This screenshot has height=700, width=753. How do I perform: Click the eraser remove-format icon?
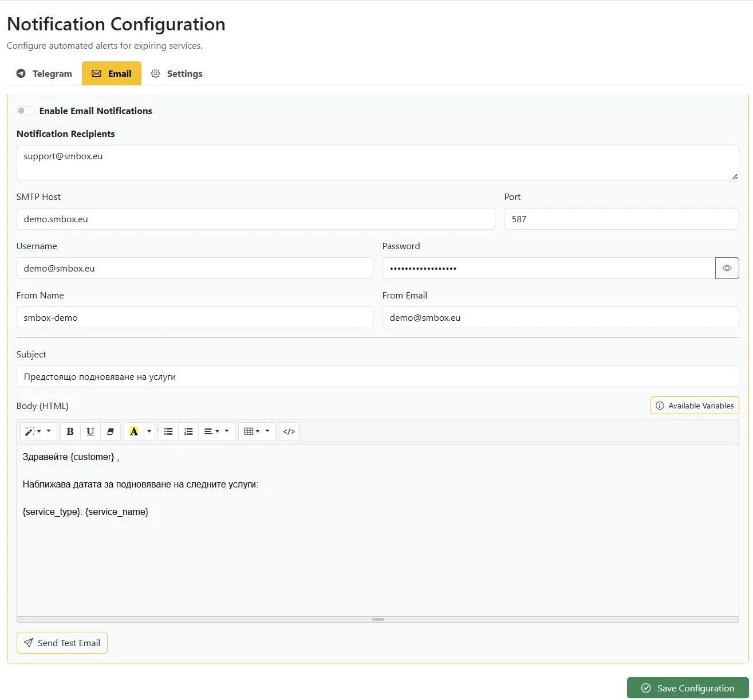click(x=110, y=431)
